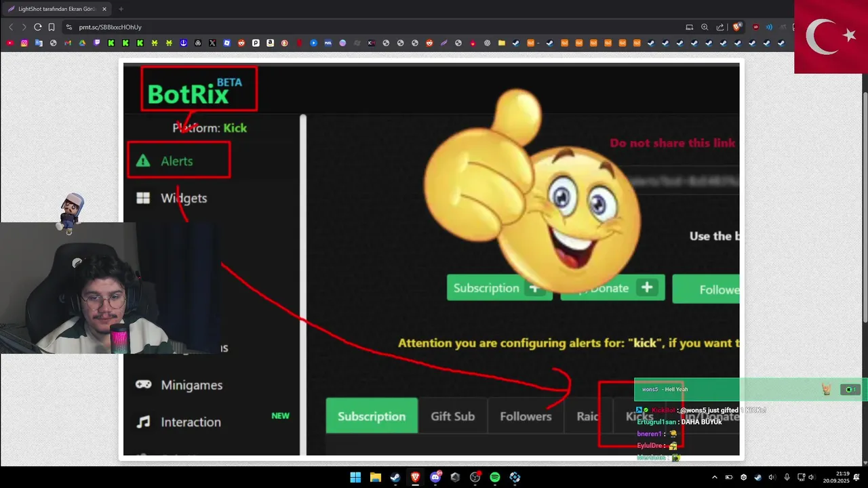Click the Brave Shields lion icon
Image resolution: width=868 pixels, height=488 pixels.
pyautogui.click(x=737, y=27)
